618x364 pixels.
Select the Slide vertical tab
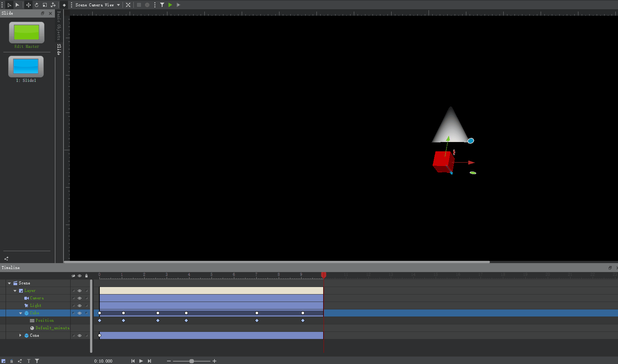(59, 48)
